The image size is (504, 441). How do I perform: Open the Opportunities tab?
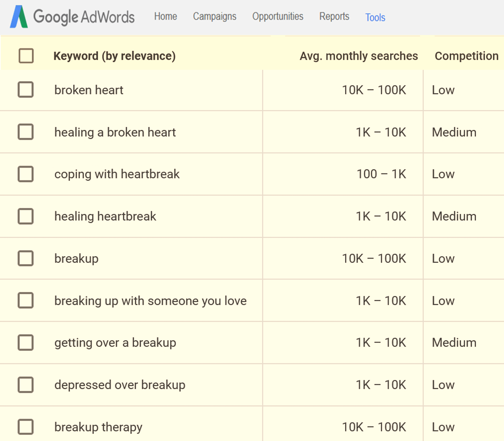tap(278, 16)
